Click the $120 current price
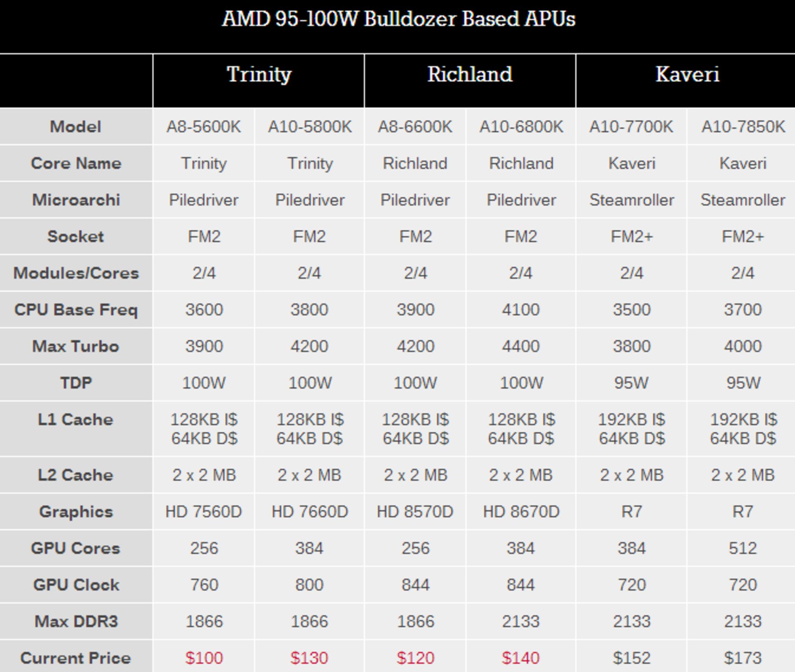The height and width of the screenshot is (672, 795). (x=415, y=658)
